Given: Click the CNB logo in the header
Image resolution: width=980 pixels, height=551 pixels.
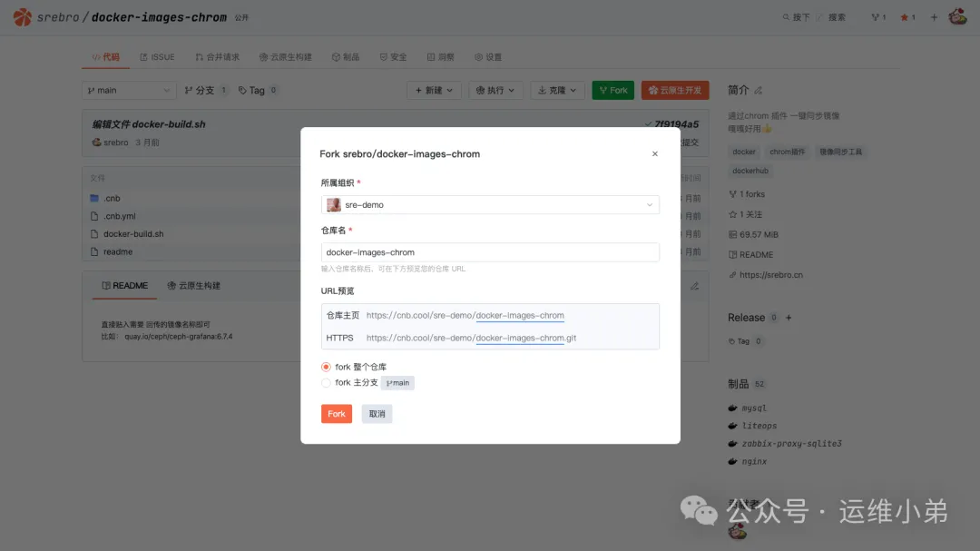Looking at the screenshot, I should tap(23, 17).
